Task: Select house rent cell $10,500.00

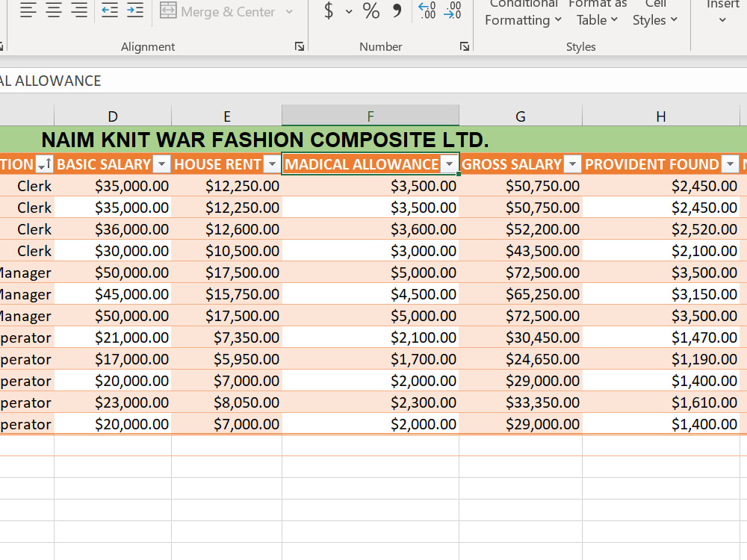Action: (x=227, y=251)
